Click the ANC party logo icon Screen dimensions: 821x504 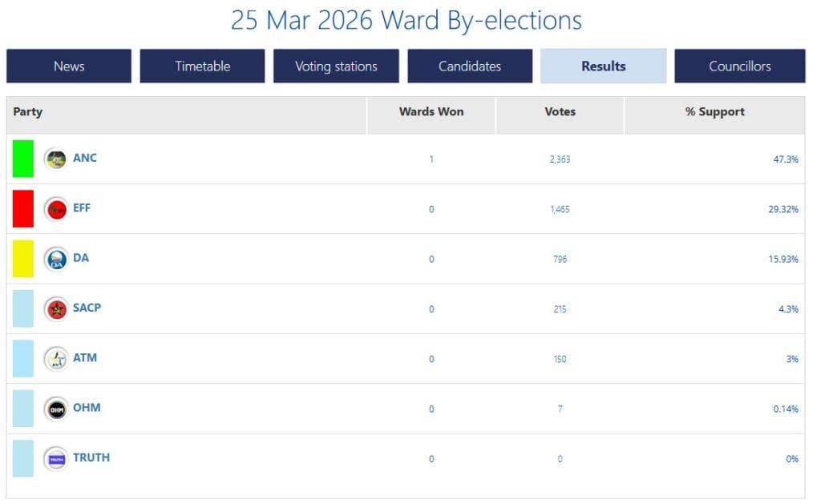tap(56, 159)
